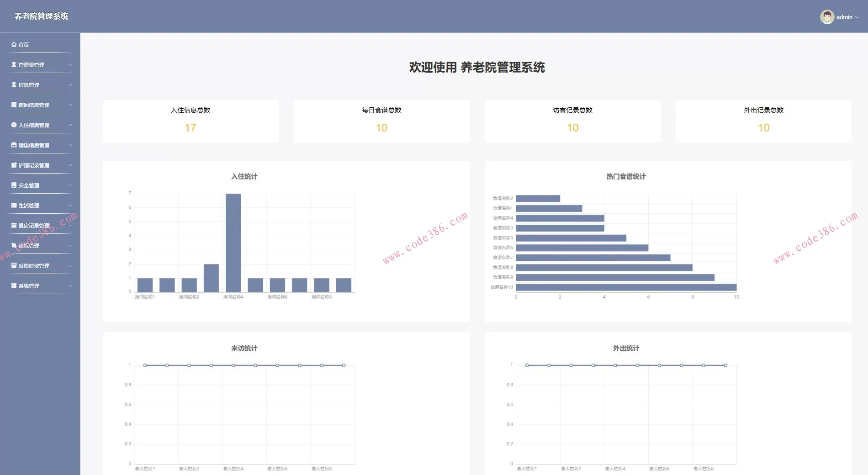Viewport: 868px width, 475px height.
Task: Click the user icon next to 信息管理
Action: (14, 85)
